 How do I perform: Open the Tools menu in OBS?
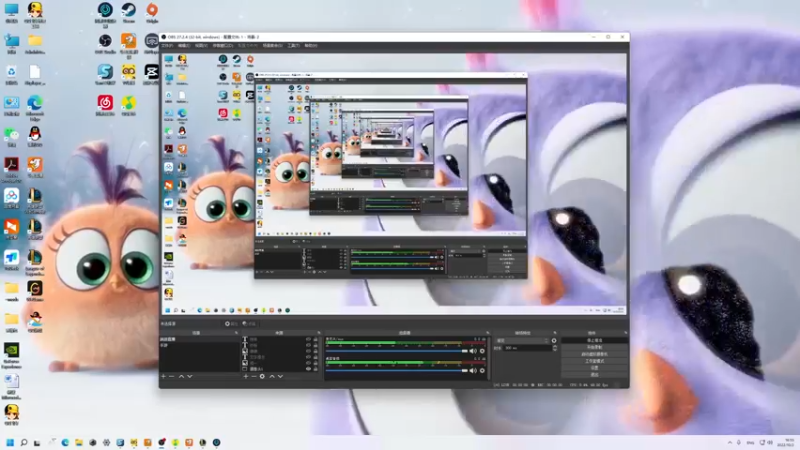point(293,45)
